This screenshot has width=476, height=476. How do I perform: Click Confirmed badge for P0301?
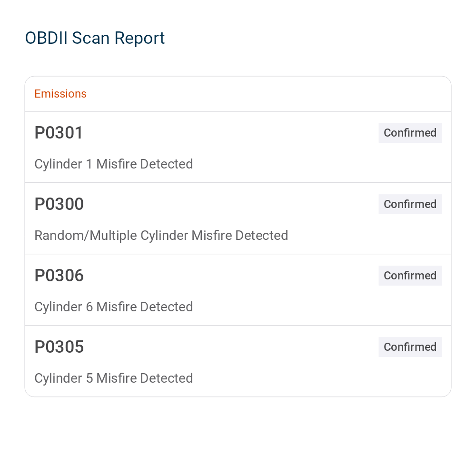(410, 133)
